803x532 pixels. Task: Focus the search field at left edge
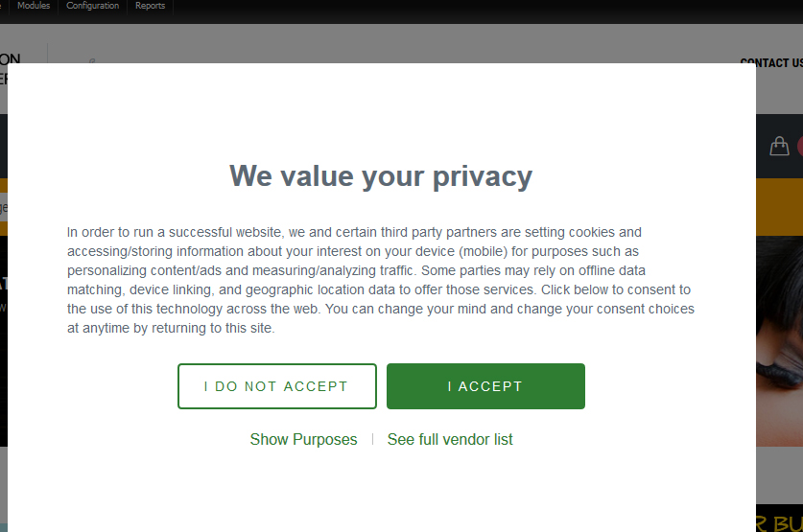[x=3, y=207]
